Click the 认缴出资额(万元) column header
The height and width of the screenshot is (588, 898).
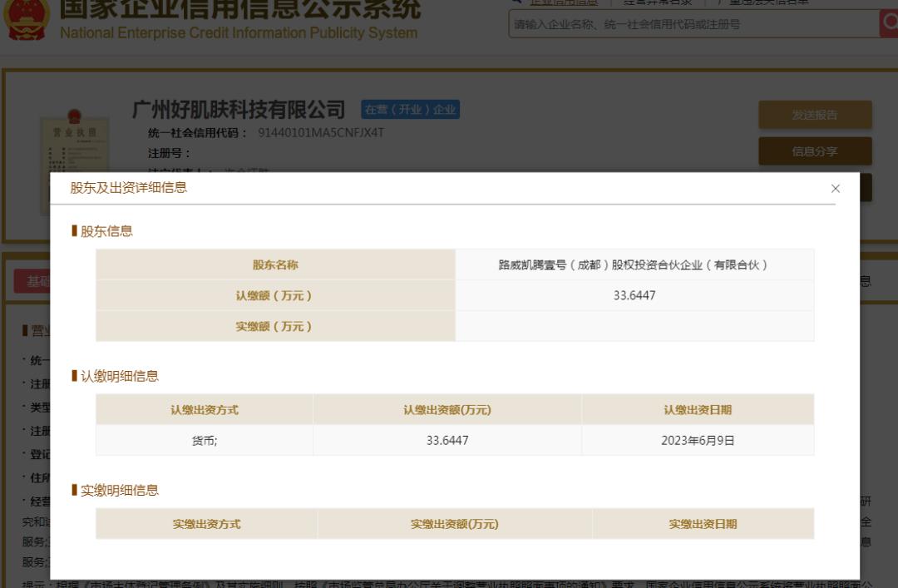point(447,410)
